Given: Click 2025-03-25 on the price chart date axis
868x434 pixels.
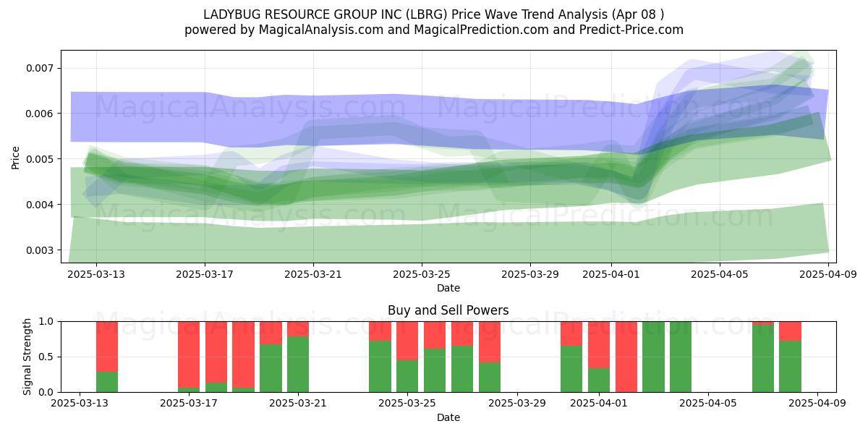Looking at the screenshot, I should (422, 274).
